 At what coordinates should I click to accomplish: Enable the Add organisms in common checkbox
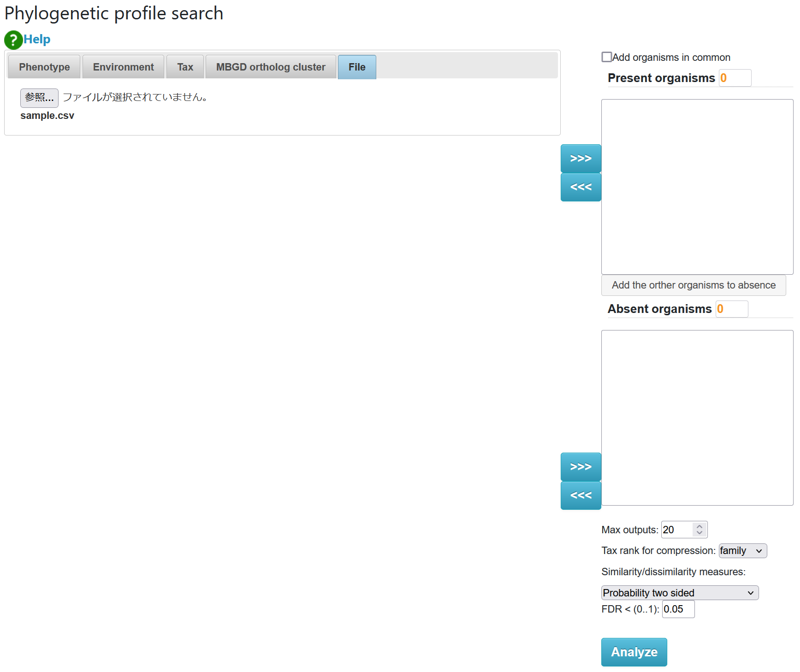[x=607, y=57]
